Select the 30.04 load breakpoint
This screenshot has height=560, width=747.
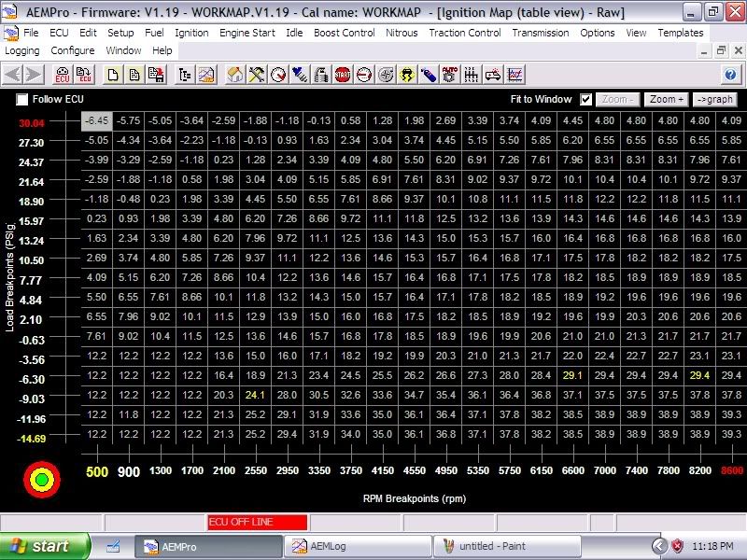(32, 123)
